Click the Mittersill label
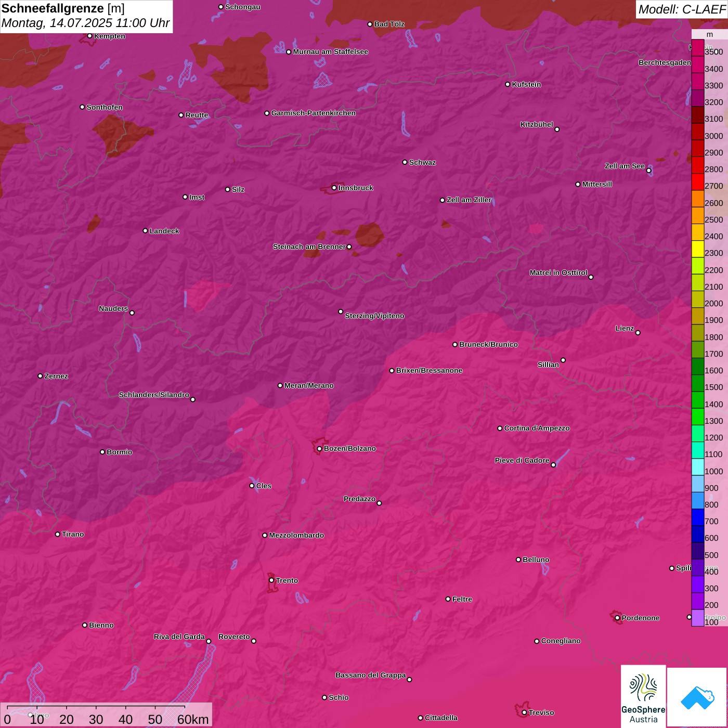Viewport: 728px width, 728px height. point(597,184)
